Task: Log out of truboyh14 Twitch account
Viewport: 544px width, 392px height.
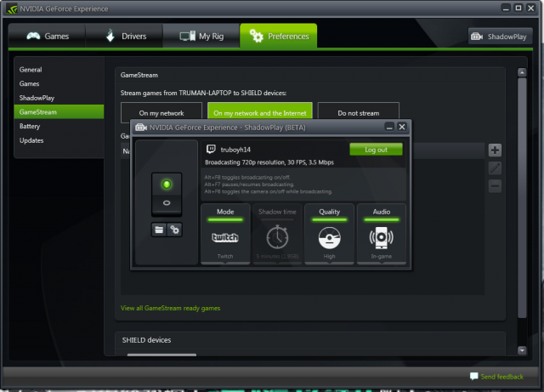Action: click(x=376, y=150)
